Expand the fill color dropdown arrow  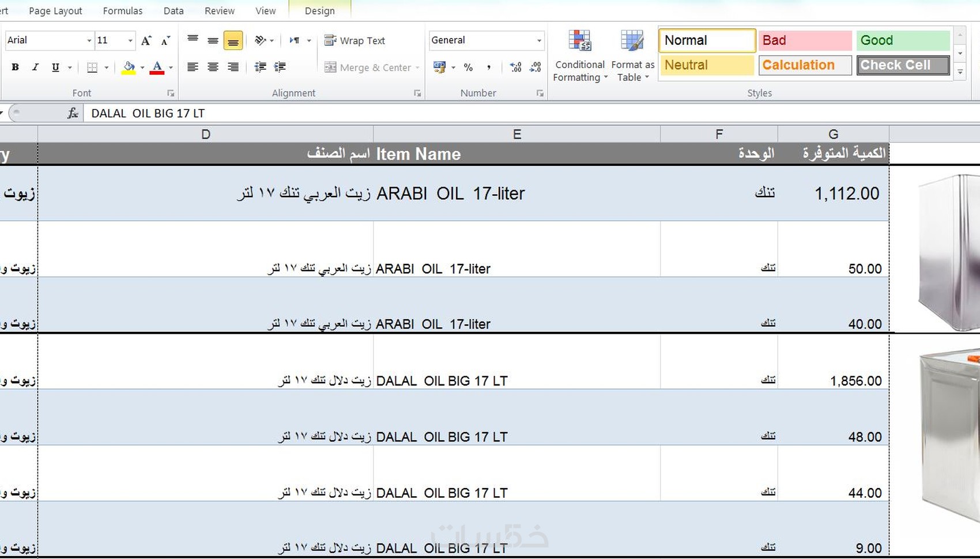(x=142, y=67)
